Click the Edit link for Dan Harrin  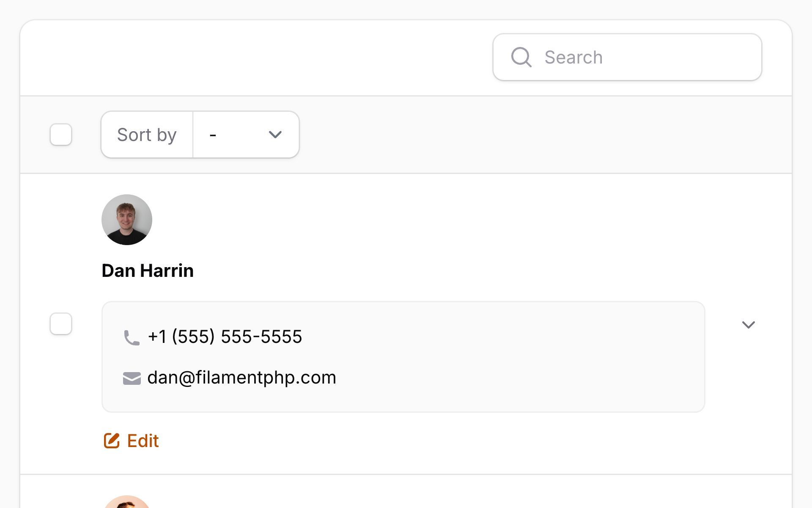(132, 441)
